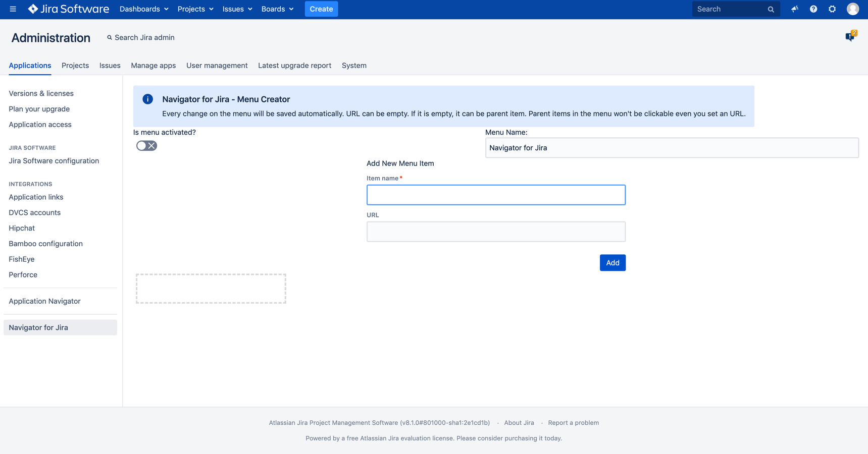
Task: Open DVCS accounts
Action: 35,213
